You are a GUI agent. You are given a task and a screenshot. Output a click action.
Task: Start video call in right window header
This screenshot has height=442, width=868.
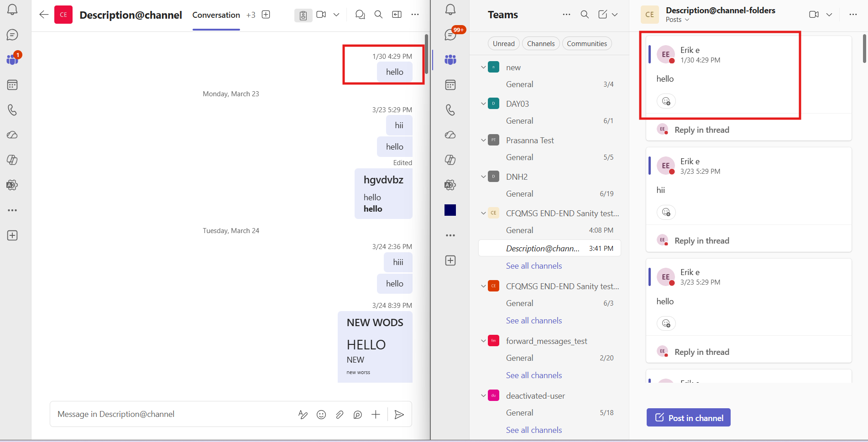pos(814,15)
